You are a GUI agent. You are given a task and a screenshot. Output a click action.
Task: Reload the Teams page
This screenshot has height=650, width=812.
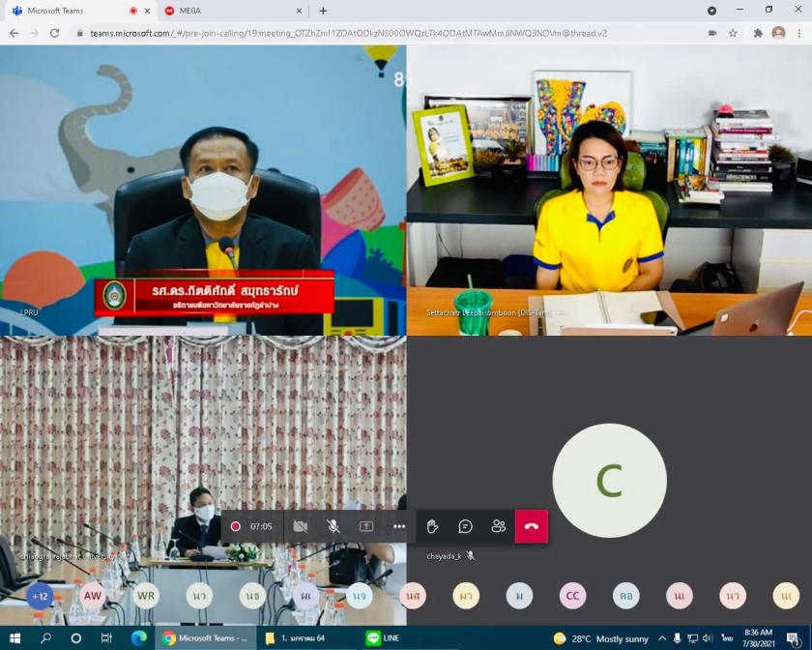click(54, 33)
